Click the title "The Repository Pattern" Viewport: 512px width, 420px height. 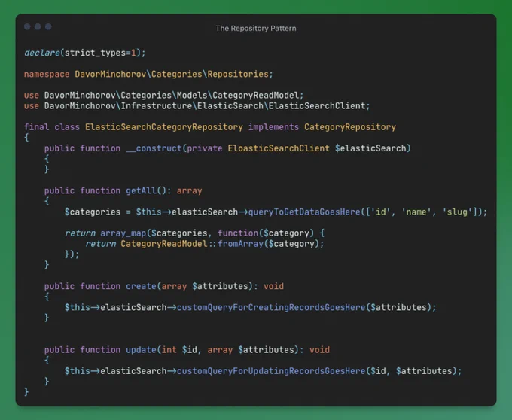pyautogui.click(x=256, y=29)
